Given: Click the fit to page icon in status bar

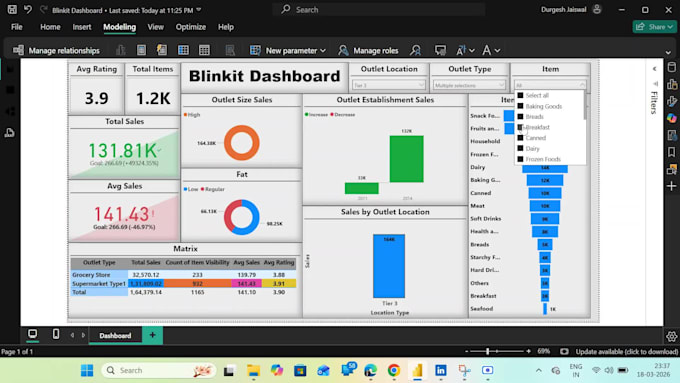Looking at the screenshot, I should [x=564, y=351].
